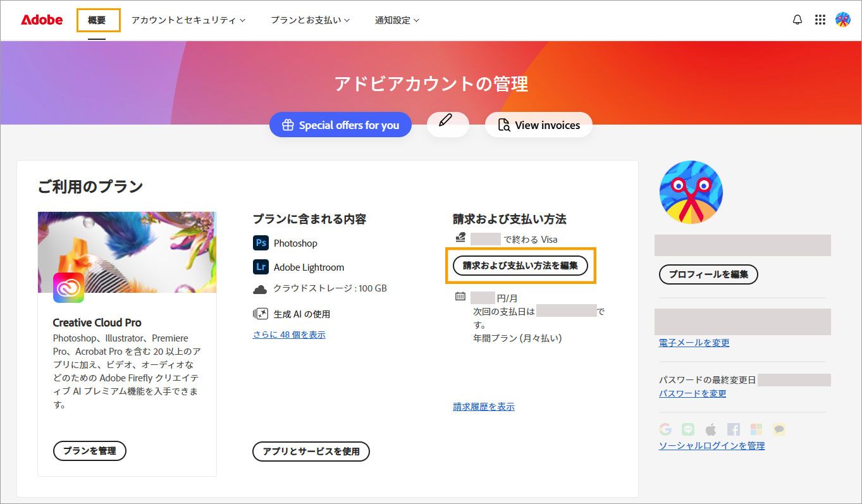
Task: Click the Creative Cloud Pro plan thumbnail
Action: 126,252
